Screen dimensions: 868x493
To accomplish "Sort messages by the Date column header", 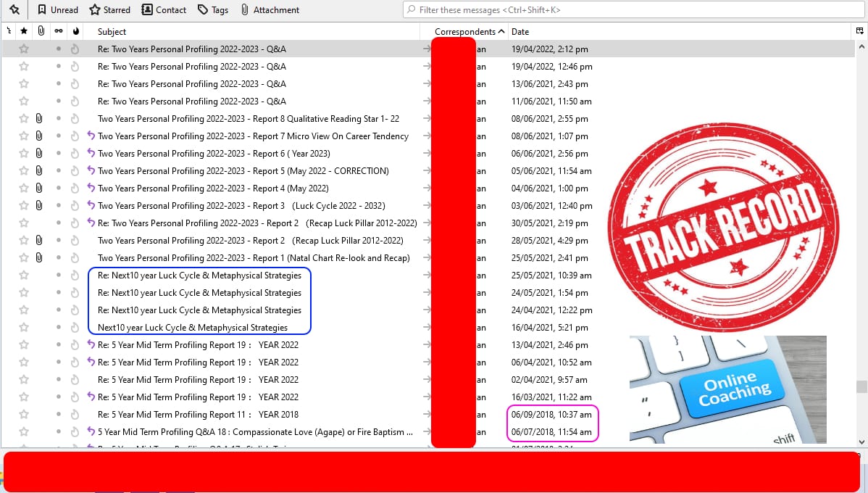I will click(520, 31).
